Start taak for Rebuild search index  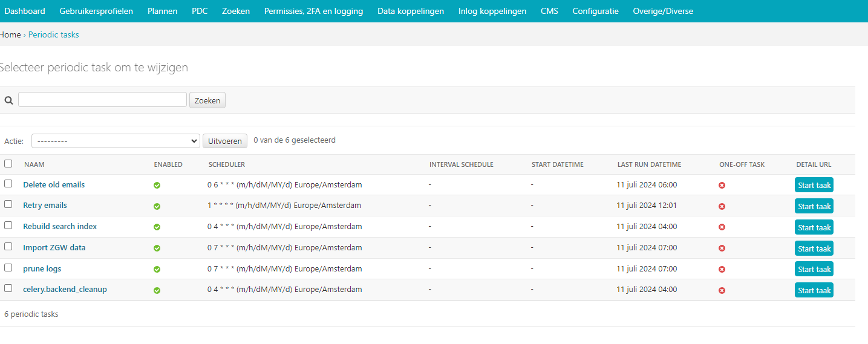tap(814, 227)
